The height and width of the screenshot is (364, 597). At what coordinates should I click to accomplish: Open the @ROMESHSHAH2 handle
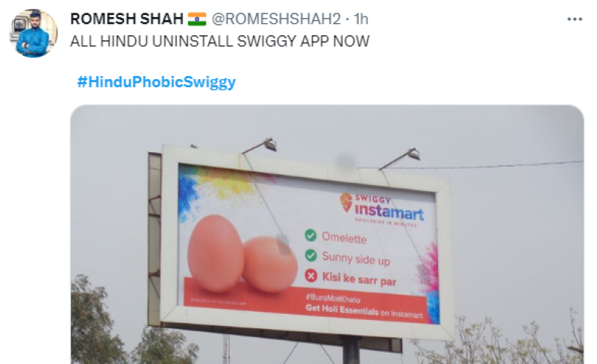click(x=276, y=19)
